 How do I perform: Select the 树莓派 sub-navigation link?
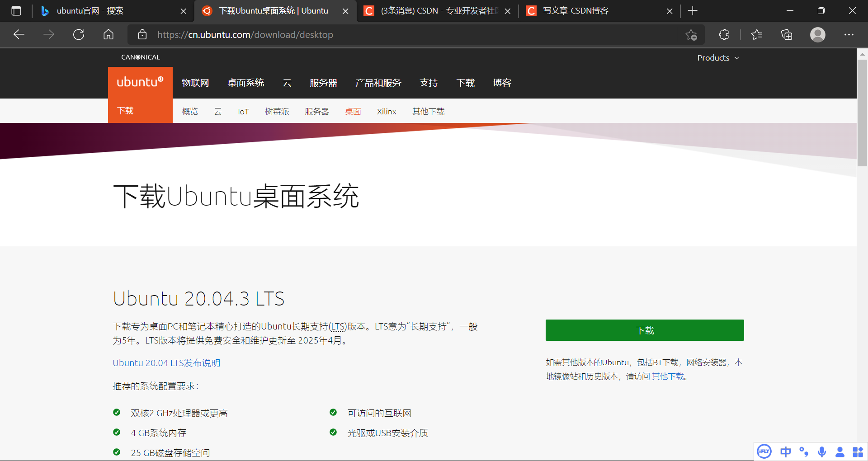(x=277, y=112)
